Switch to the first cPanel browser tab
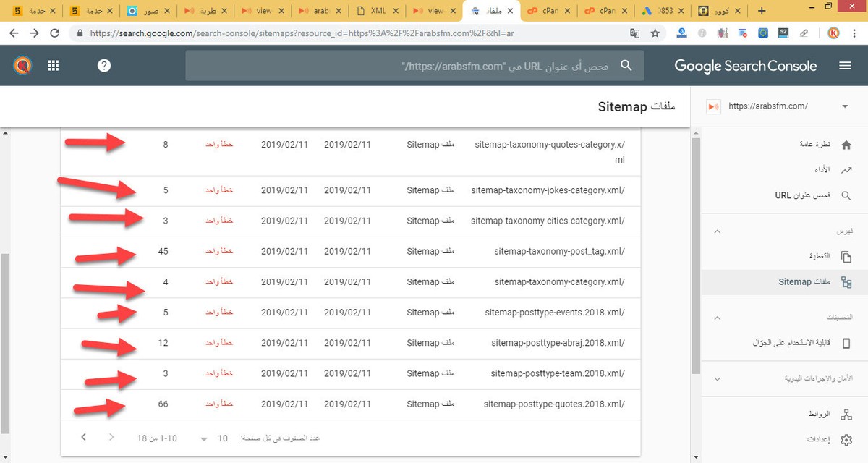 [x=550, y=12]
